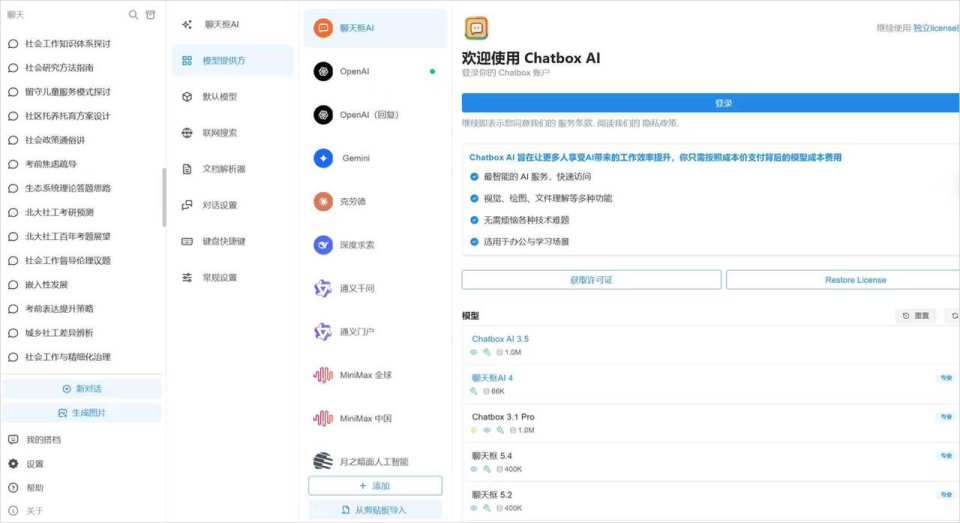Start a new chat with 新对话
Screen dimensions: 960x523
pyautogui.click(x=82, y=389)
